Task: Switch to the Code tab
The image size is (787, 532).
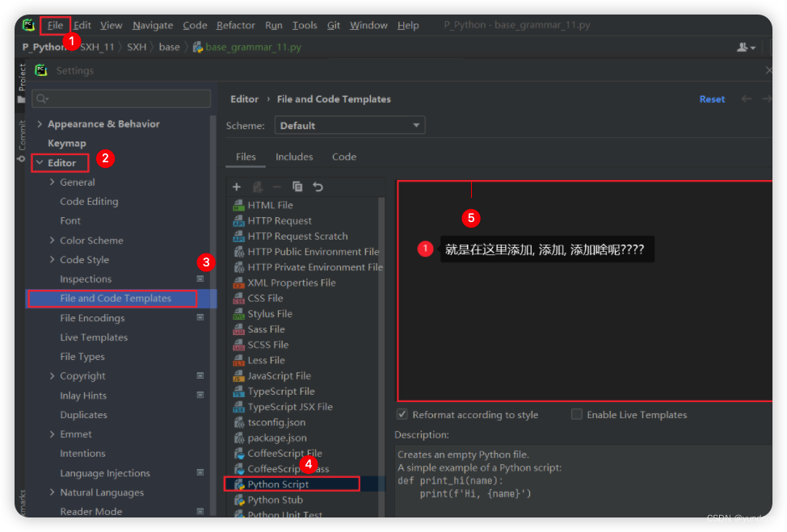Action: 344,157
